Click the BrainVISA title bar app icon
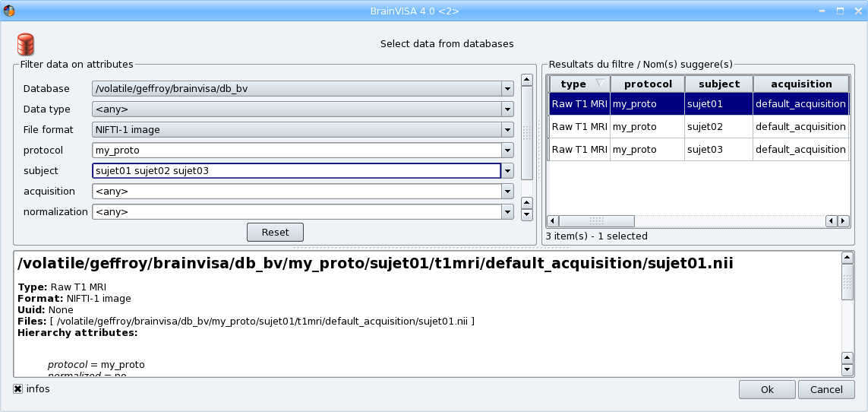This screenshot has height=412, width=868. 9,11
